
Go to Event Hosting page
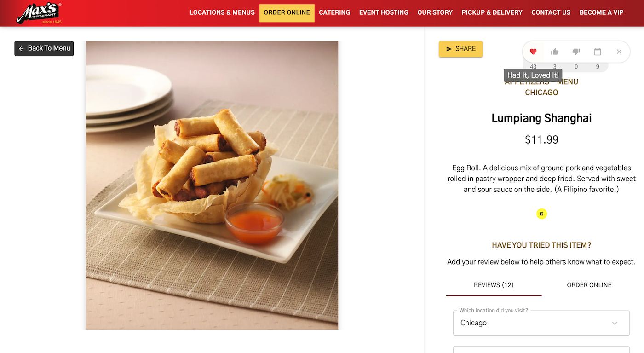384,12
